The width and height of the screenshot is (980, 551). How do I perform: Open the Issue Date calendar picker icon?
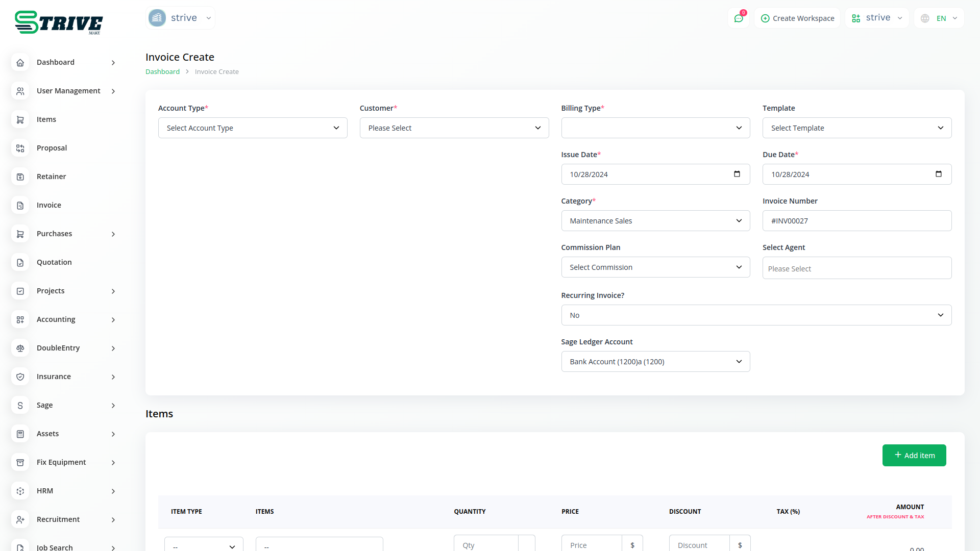pos(737,174)
